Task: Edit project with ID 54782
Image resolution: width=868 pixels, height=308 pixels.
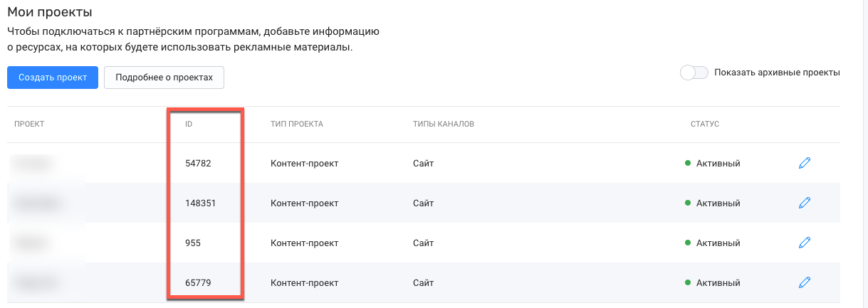Action: tap(805, 163)
